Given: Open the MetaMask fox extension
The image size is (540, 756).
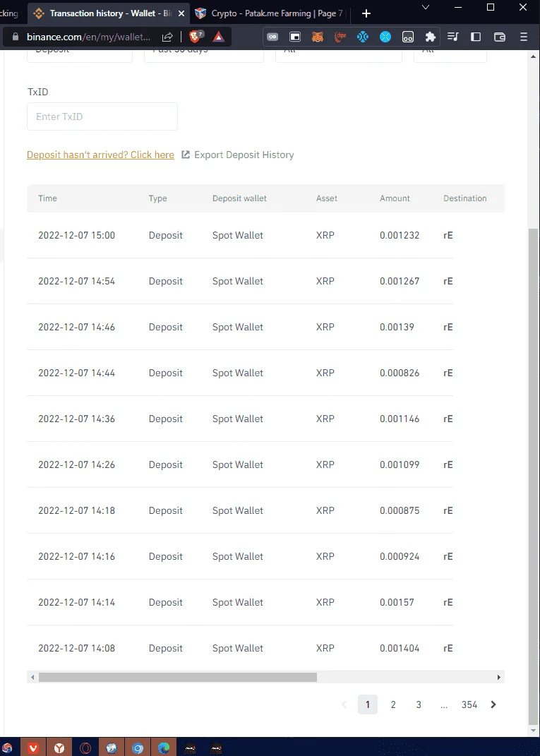Looking at the screenshot, I should [x=317, y=37].
